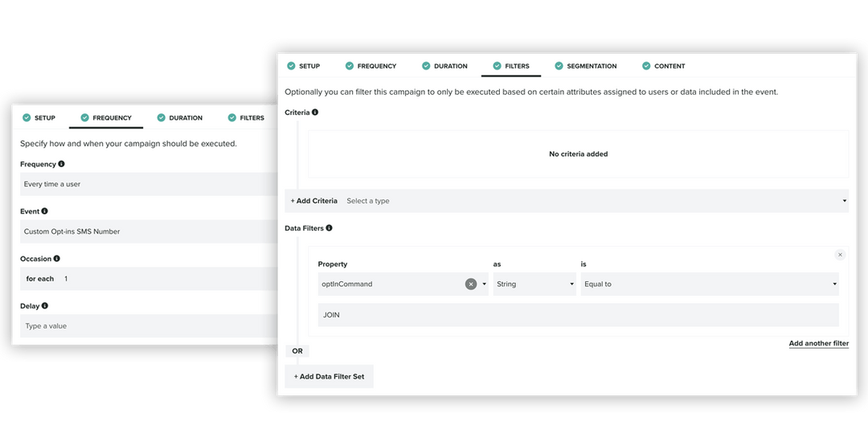Click info icon next to Criteria
The height and width of the screenshot is (434, 868).
click(x=315, y=113)
